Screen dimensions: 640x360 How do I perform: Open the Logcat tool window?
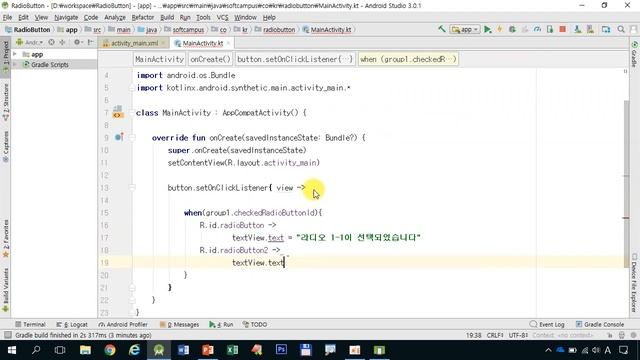[x=72, y=324]
